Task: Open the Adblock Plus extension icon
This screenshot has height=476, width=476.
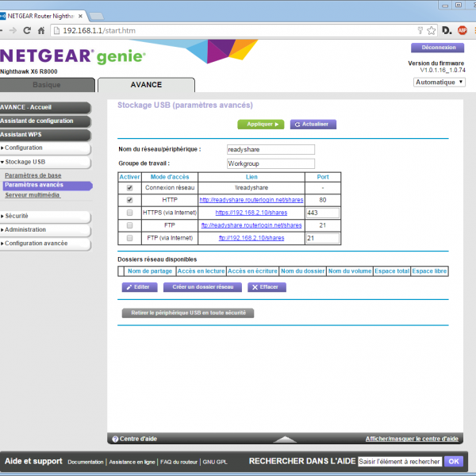Action: coord(461,30)
